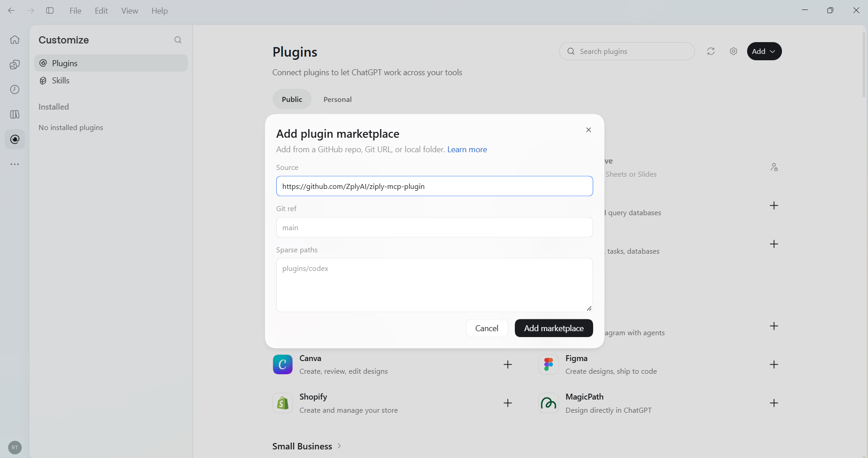
Task: Select Plugins in Customize panel
Action: 111,63
